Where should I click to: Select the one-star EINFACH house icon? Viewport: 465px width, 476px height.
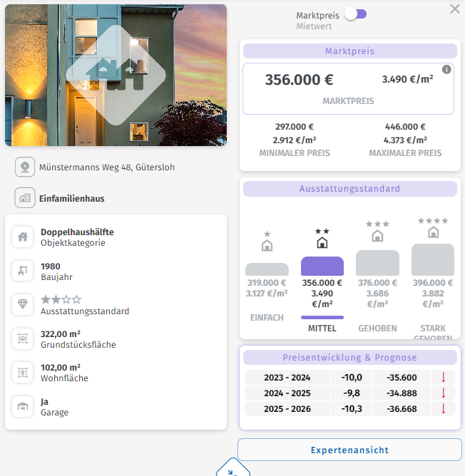click(267, 245)
